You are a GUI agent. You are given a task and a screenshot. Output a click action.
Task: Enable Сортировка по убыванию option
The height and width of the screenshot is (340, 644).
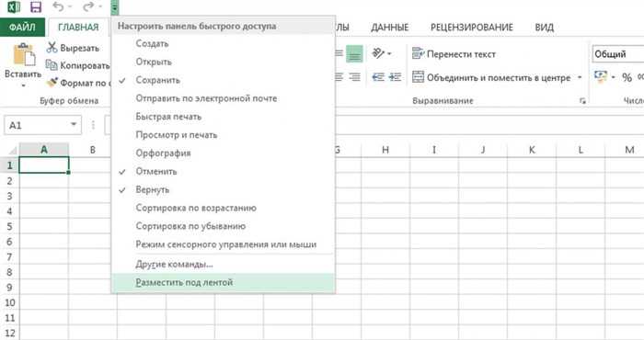pos(224,226)
